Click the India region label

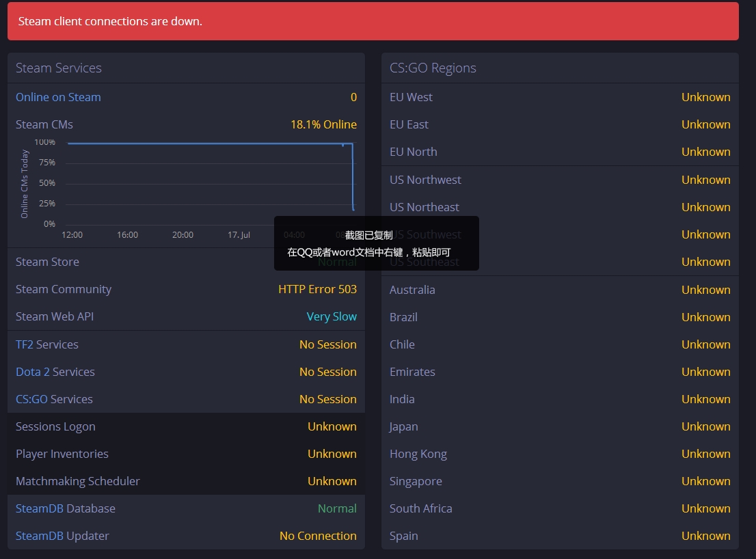[x=402, y=399]
